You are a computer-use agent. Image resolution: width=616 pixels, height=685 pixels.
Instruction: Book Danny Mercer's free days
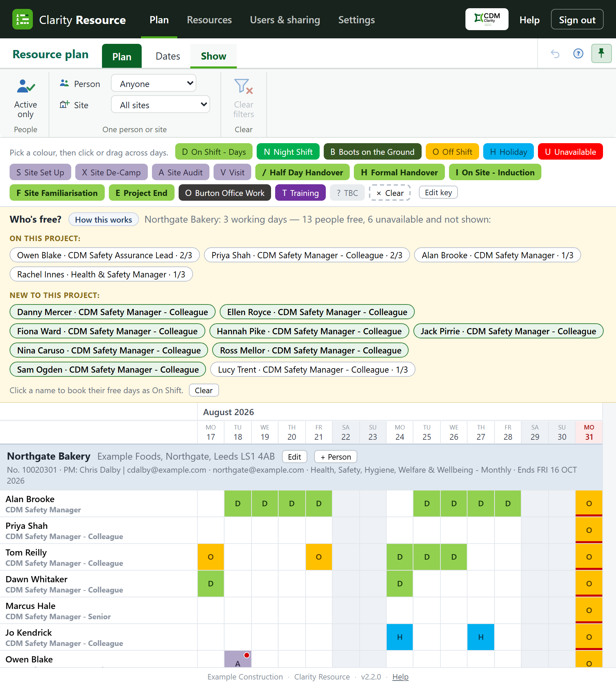click(x=113, y=312)
